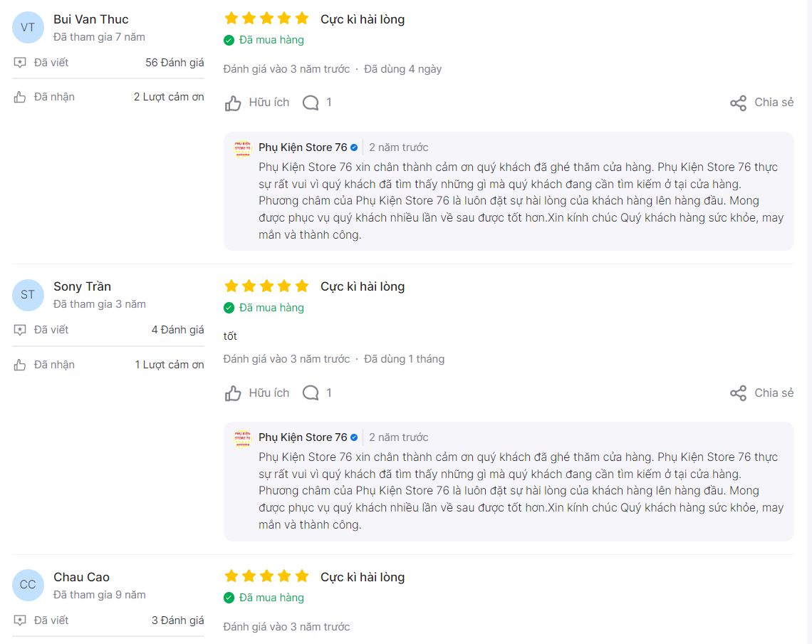Viewport: 812px width, 644px height.
Task: Click the VT avatar of Bui Van Thuc
Action: click(28, 28)
